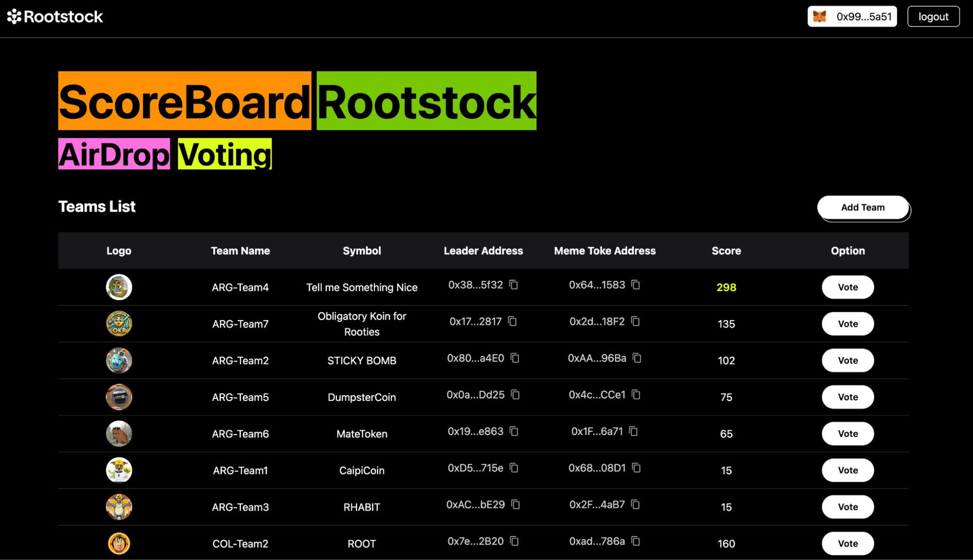Copy ROOT token address 0xad...786a

(x=635, y=541)
